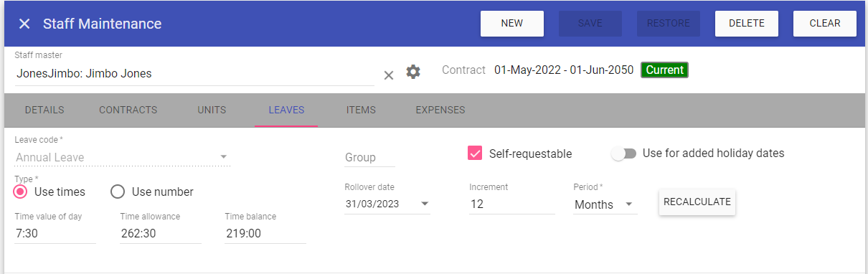The width and height of the screenshot is (868, 274).
Task: Open the Period Months dropdown
Action: [629, 204]
